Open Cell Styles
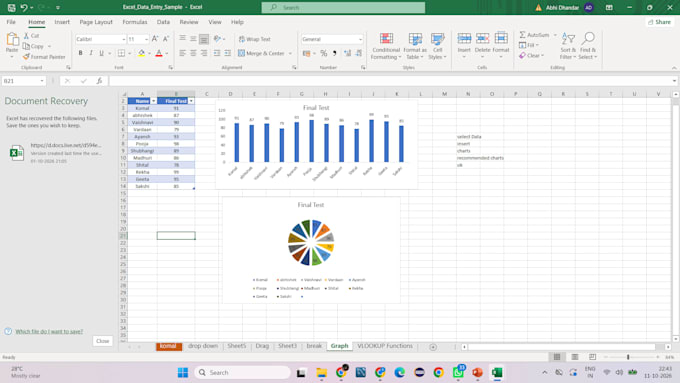Screen dimensions: 680x383 click(437, 46)
